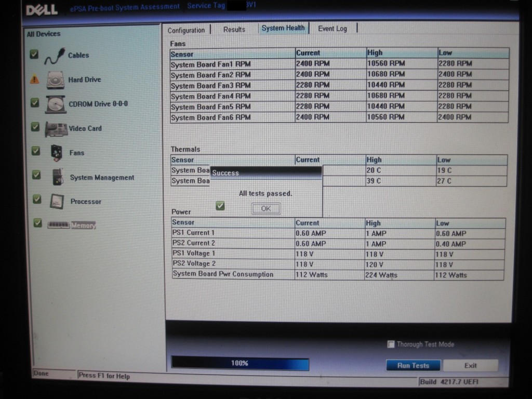
Task: Click the 'Service Tag' header text
Action: 206,5
